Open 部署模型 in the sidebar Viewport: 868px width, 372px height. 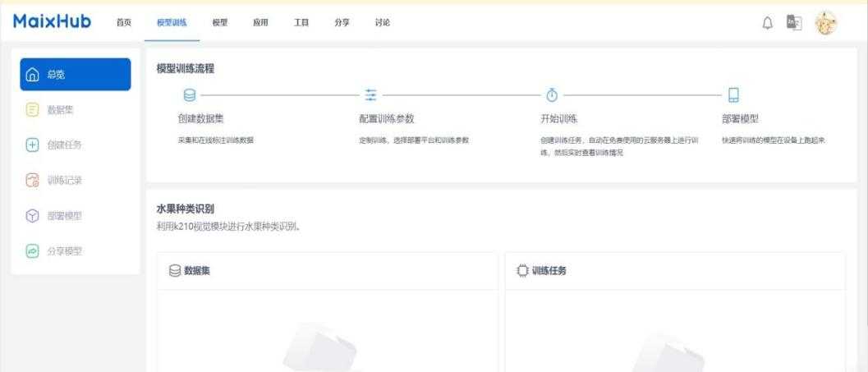[62, 216]
